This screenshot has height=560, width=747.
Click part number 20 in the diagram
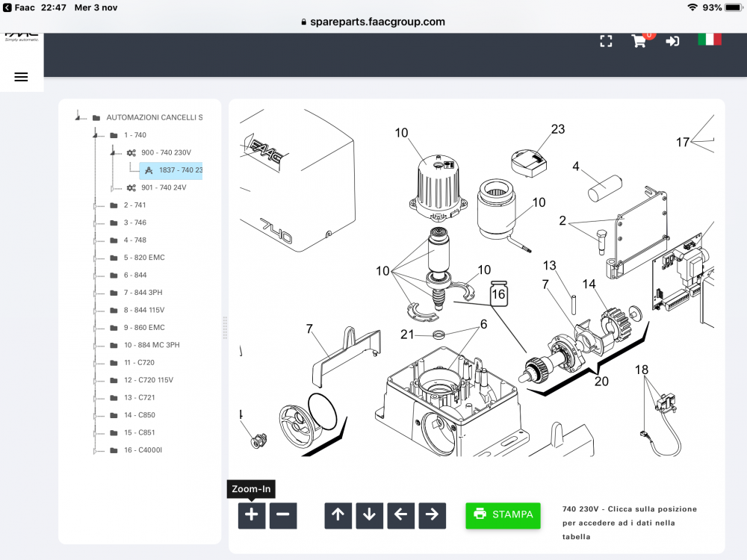point(601,382)
